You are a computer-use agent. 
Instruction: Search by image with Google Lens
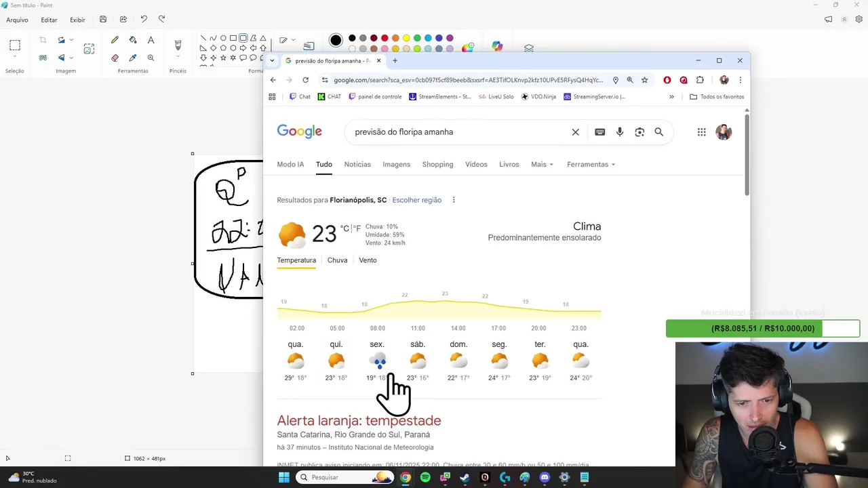pos(639,132)
